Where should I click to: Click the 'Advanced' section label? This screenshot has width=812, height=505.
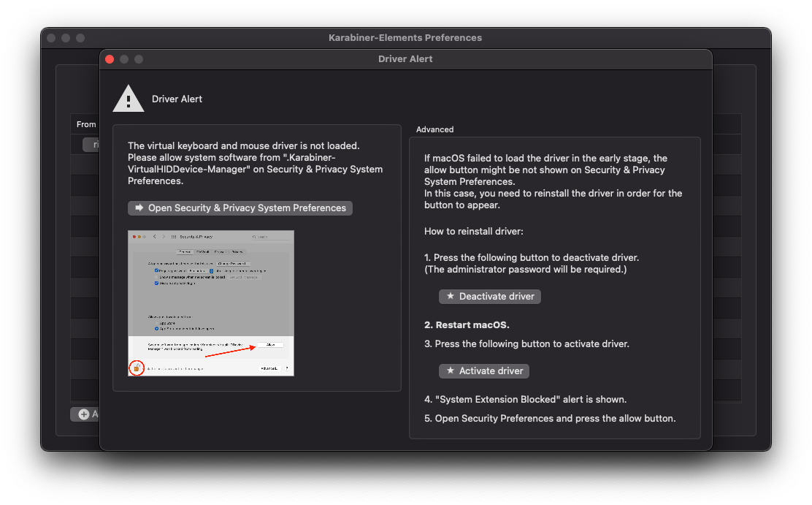434,129
